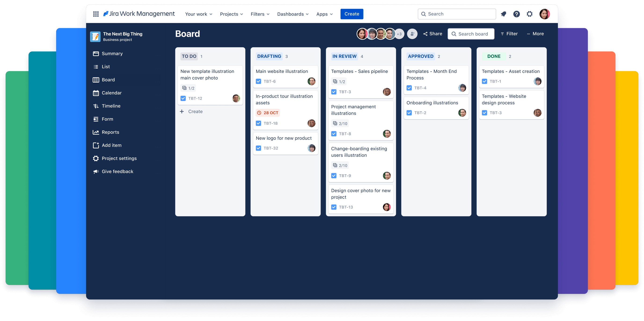Select Apps menu in navigation bar

point(325,14)
